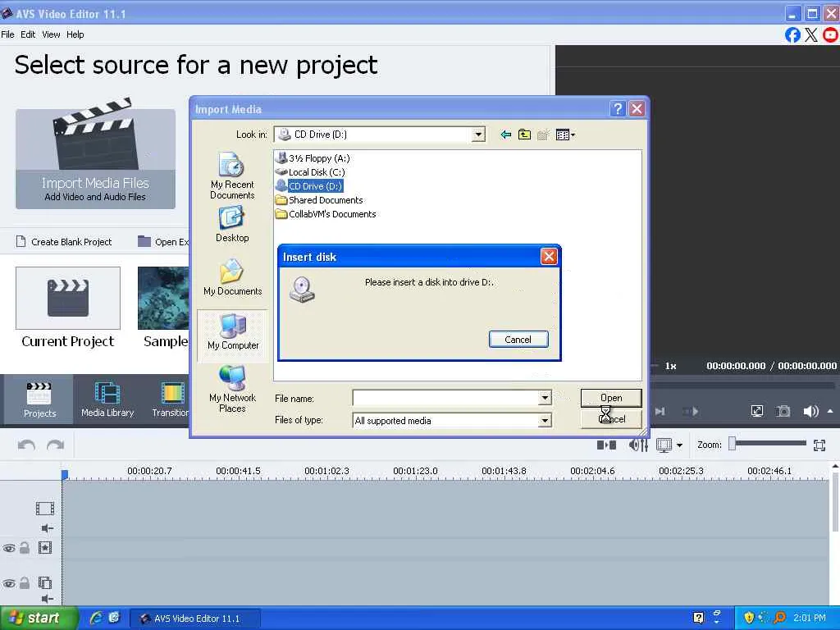
Task: Click the Redo arrow
Action: [55, 445]
